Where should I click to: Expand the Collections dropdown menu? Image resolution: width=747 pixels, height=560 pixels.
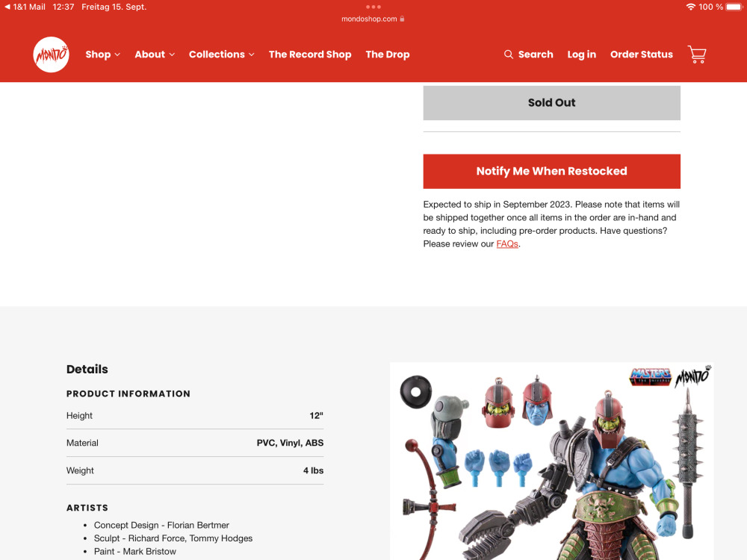point(222,55)
